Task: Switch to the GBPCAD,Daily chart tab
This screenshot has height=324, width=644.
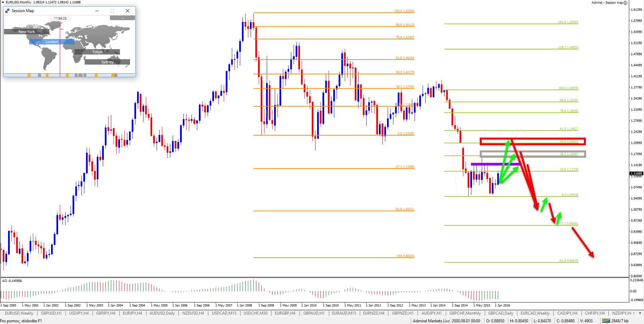Action: pos(501,313)
